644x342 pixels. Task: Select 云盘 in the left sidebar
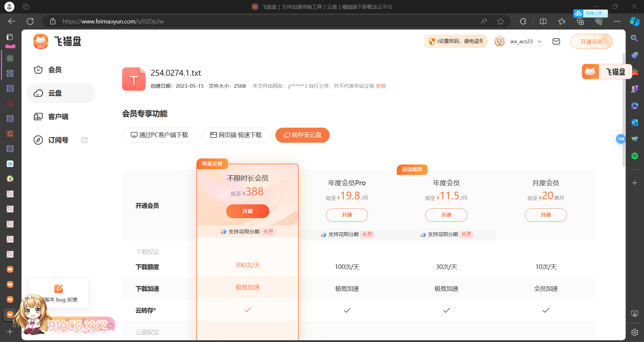[x=55, y=93]
